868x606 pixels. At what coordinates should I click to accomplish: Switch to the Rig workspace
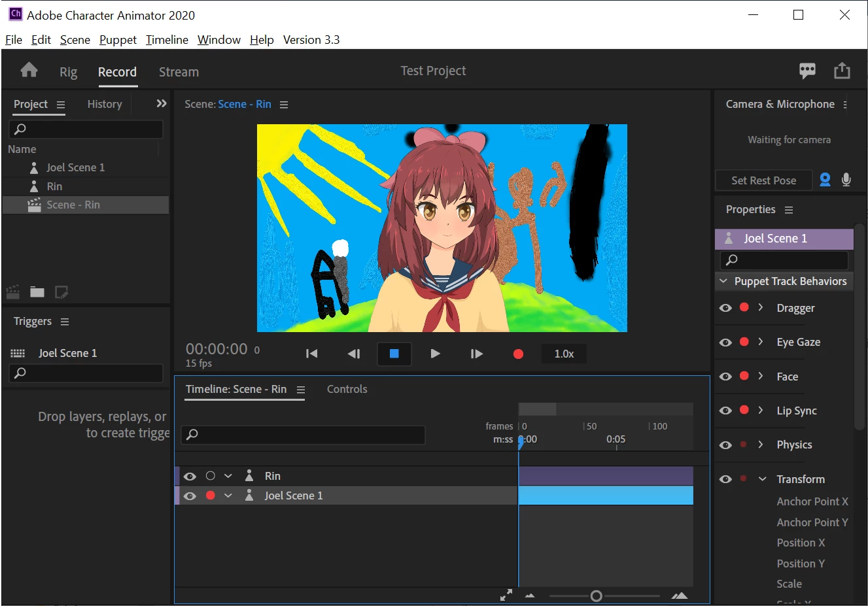(x=68, y=72)
